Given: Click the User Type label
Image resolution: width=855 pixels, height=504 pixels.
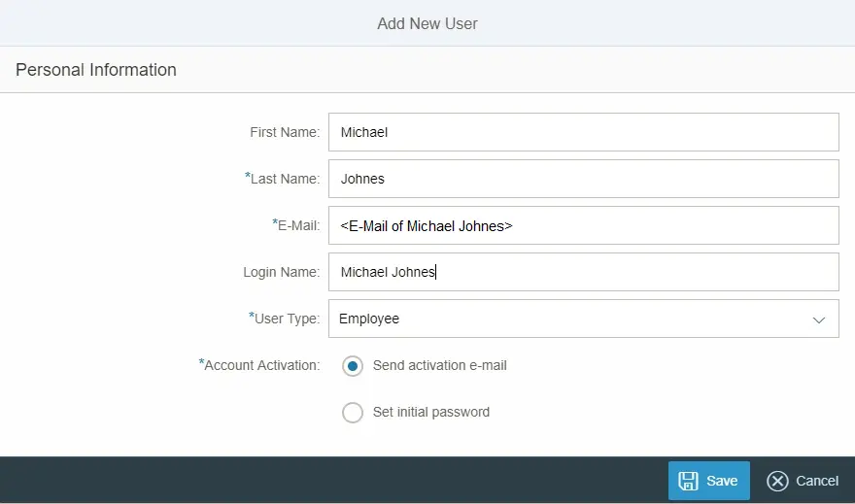Looking at the screenshot, I should tap(286, 319).
